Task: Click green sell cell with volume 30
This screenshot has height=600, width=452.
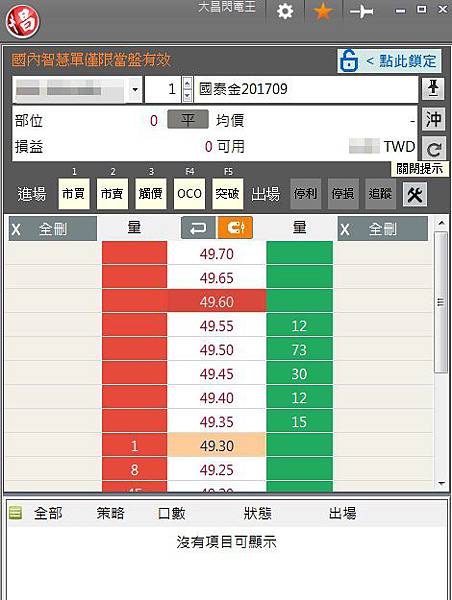Action: click(299, 373)
